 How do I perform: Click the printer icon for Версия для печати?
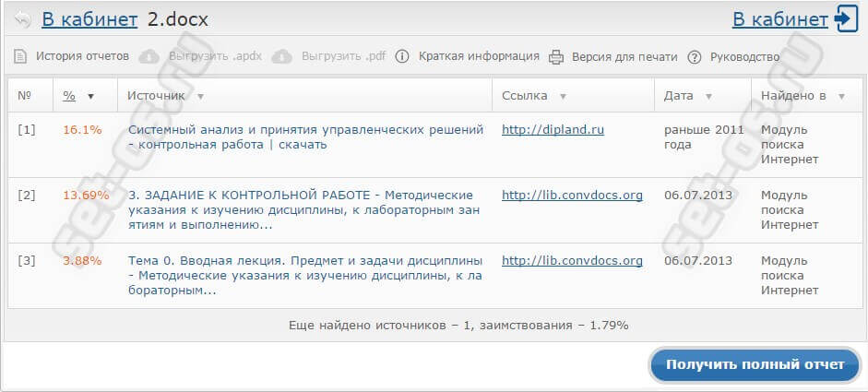pos(556,57)
